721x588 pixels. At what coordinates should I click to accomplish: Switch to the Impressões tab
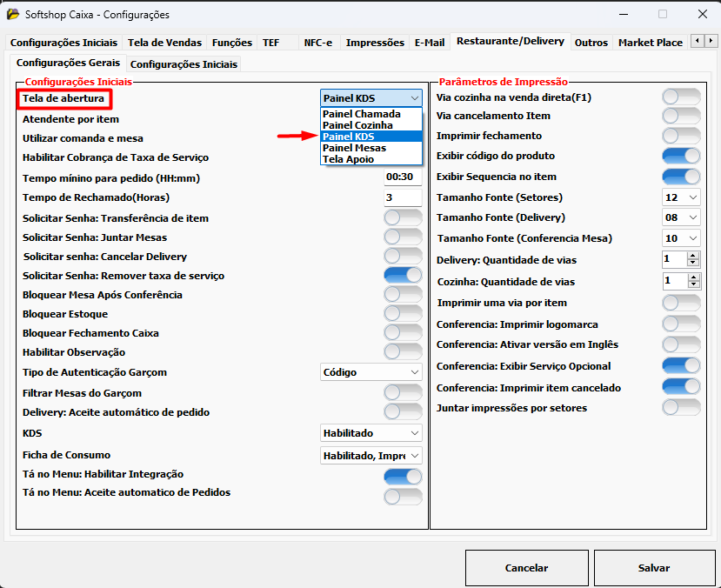[x=375, y=42]
